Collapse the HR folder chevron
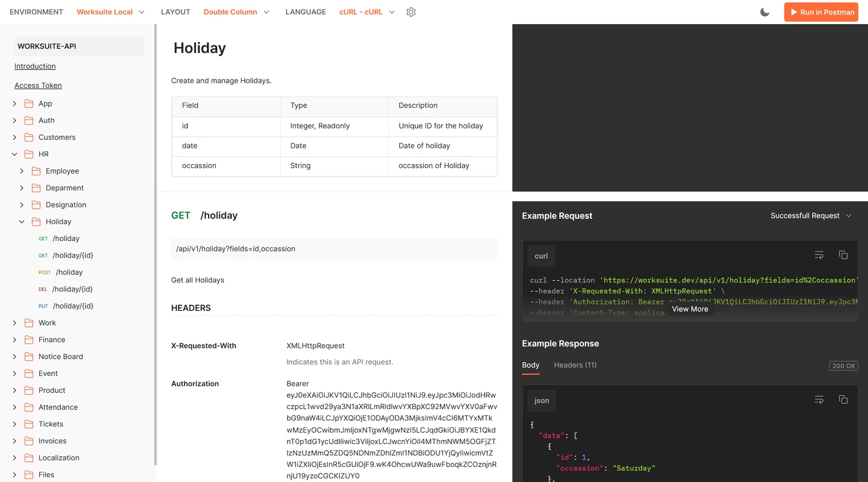This screenshot has width=868, height=482. click(14, 154)
